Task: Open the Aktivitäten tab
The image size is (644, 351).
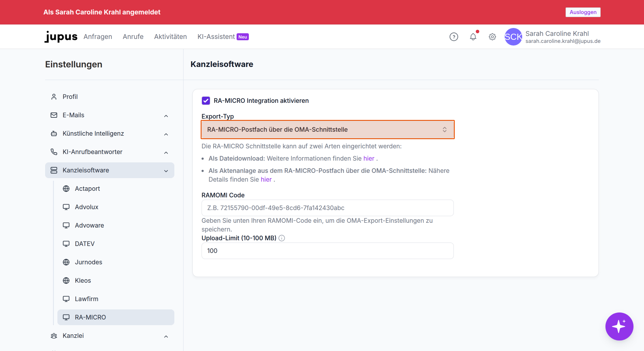Action: [170, 37]
